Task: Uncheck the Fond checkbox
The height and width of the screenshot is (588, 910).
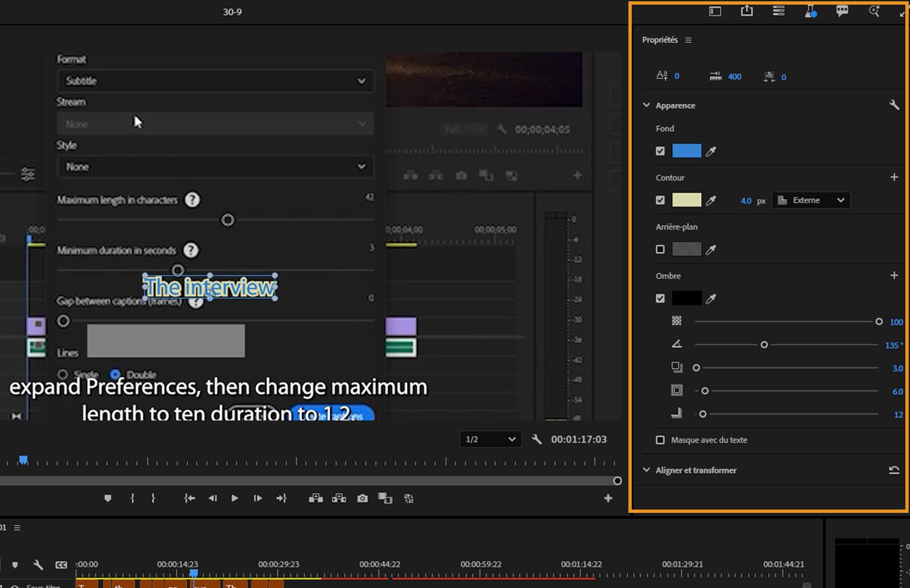Action: tap(660, 151)
